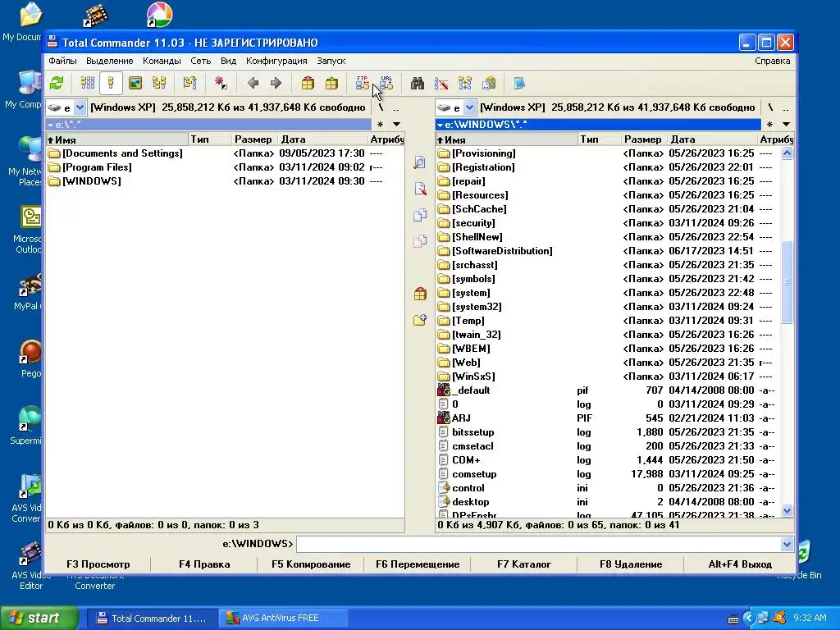This screenshot has height=630, width=840.
Task: Click the middle-bar new folder icon
Action: pyautogui.click(x=420, y=320)
